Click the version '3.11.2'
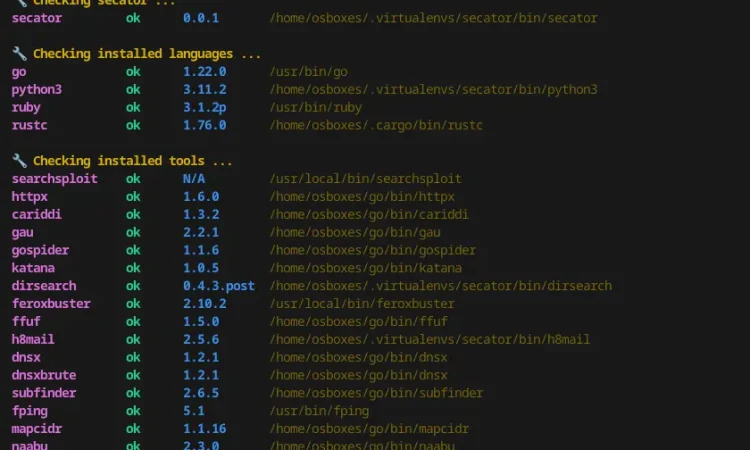Screen dimensions: 750x450 coord(205,89)
